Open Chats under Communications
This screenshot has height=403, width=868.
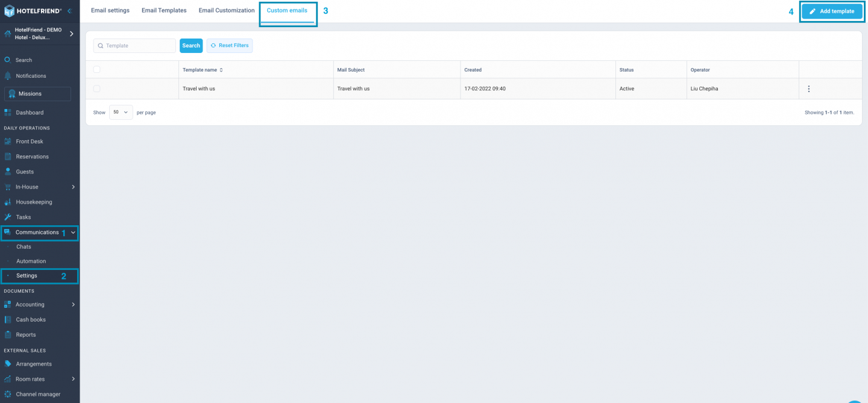pyautogui.click(x=24, y=246)
